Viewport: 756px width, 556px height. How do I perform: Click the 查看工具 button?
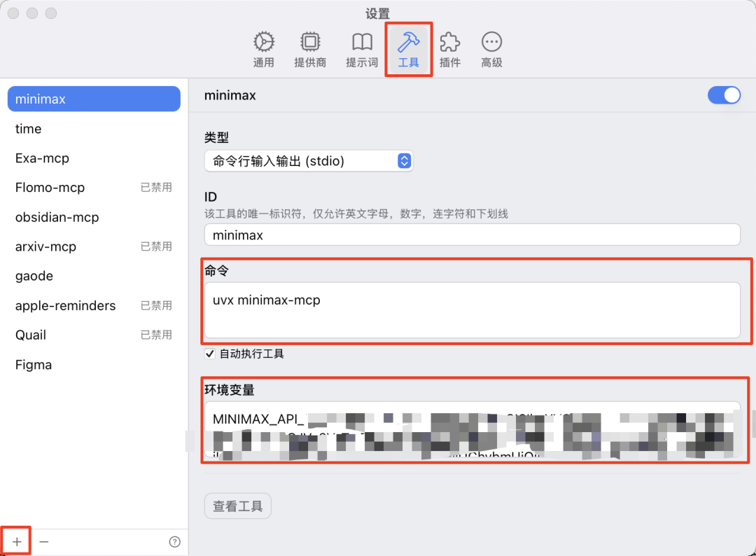tap(238, 506)
